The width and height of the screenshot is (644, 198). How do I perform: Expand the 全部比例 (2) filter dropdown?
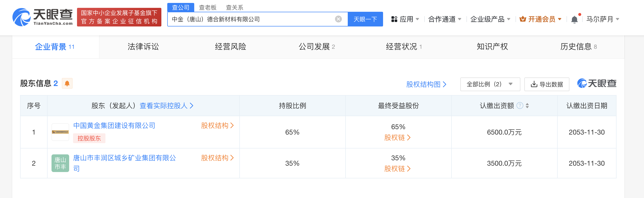[x=490, y=84]
